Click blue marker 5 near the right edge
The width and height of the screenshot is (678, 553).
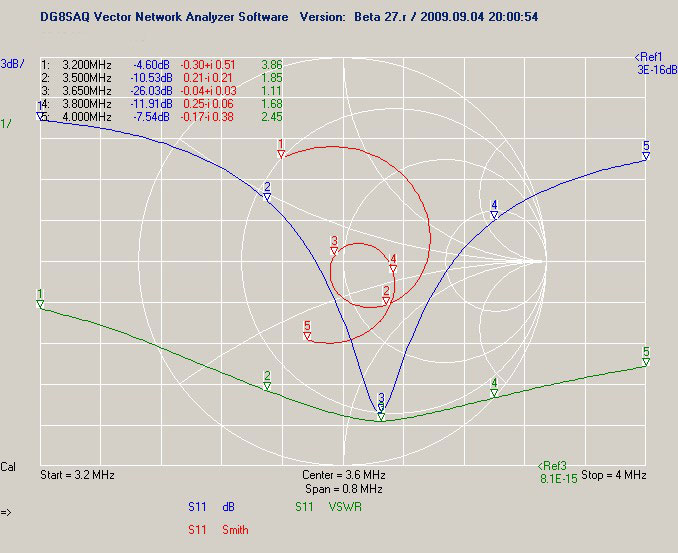pos(646,155)
